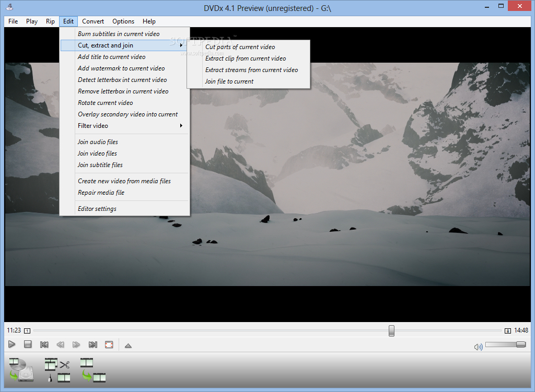
Task: Click the DVDx application icon in title bar
Action: click(x=8, y=6)
